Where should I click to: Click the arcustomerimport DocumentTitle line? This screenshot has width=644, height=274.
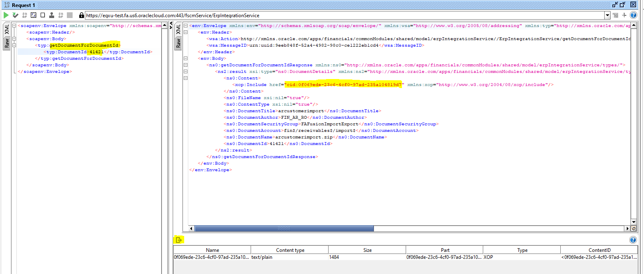click(x=303, y=111)
